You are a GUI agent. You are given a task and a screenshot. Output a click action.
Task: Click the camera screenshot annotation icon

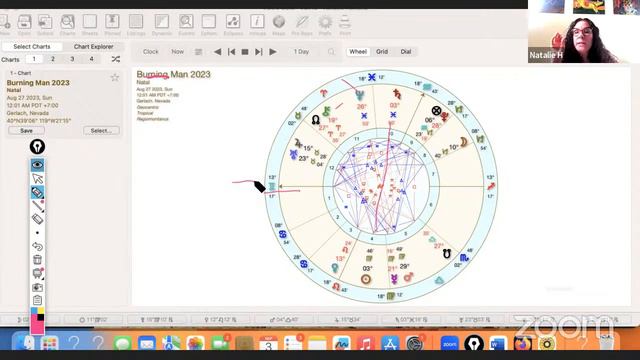point(37,287)
